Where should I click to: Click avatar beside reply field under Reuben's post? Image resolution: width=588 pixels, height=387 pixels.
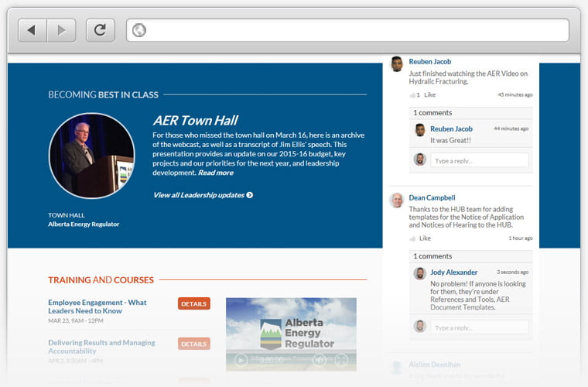[x=420, y=159]
